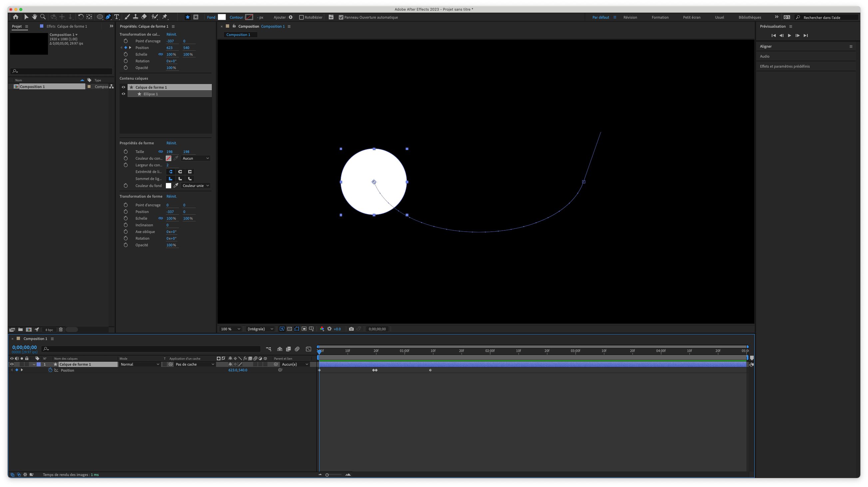868x487 pixels.
Task: Open the Couleur unie fill type dropdown
Action: [x=196, y=185]
